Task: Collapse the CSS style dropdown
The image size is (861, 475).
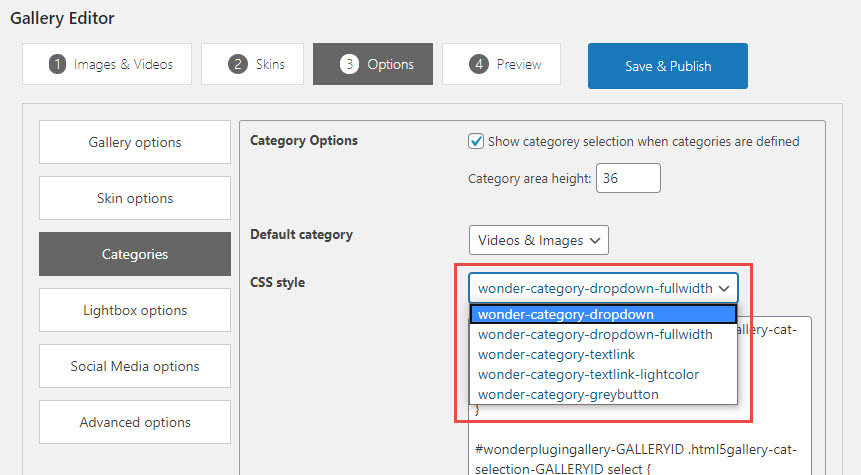Action: point(603,288)
